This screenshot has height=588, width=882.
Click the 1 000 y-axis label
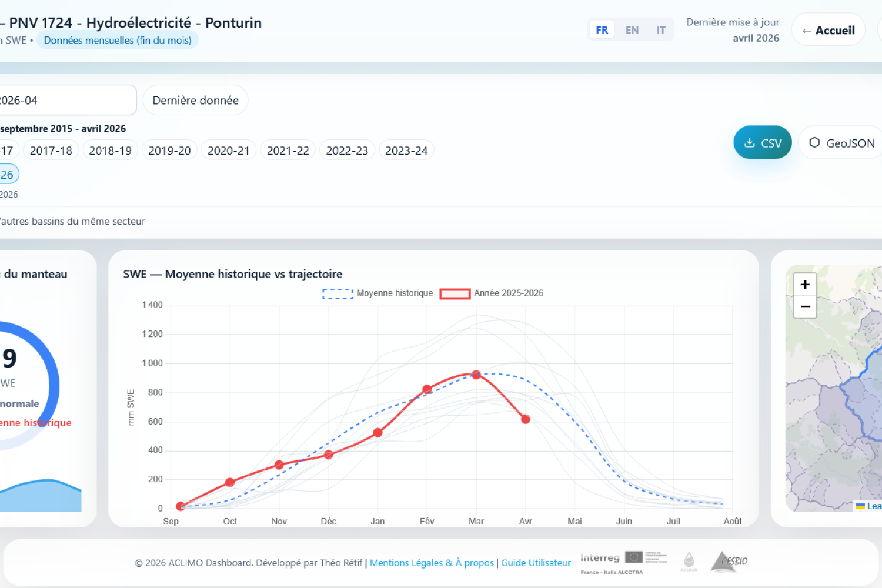152,363
